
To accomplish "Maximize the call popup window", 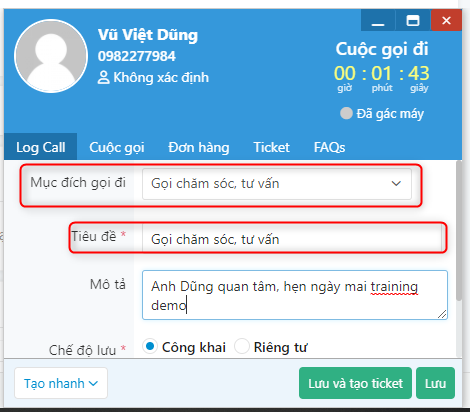I will coord(413,21).
